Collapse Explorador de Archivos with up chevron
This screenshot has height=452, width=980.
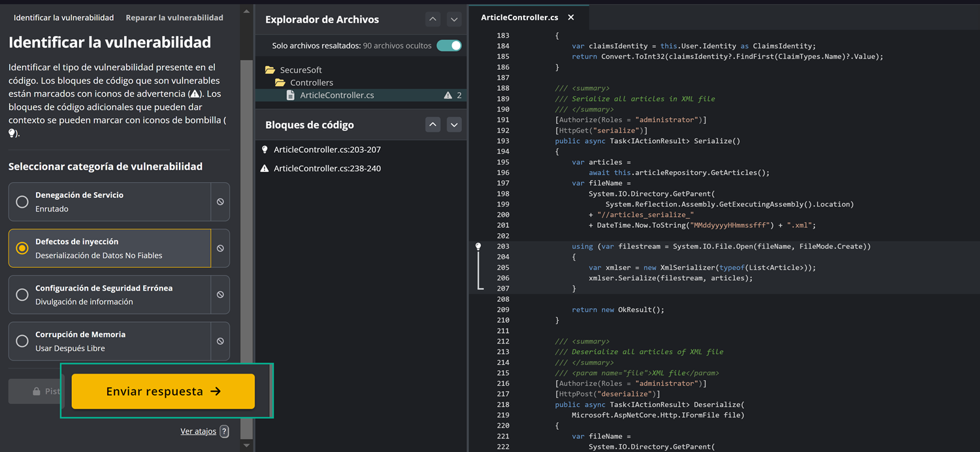433,20
